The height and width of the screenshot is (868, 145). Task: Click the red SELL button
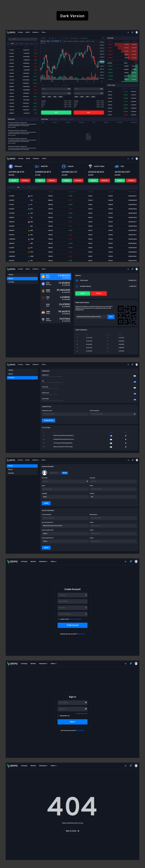point(89,112)
